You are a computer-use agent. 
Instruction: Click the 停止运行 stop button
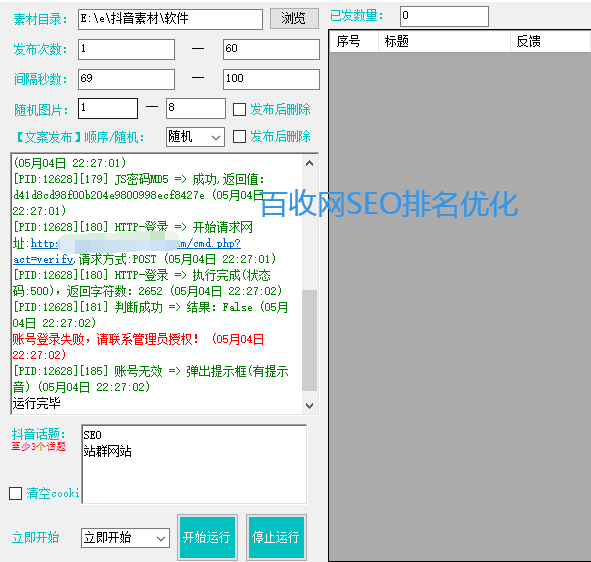pos(276,537)
